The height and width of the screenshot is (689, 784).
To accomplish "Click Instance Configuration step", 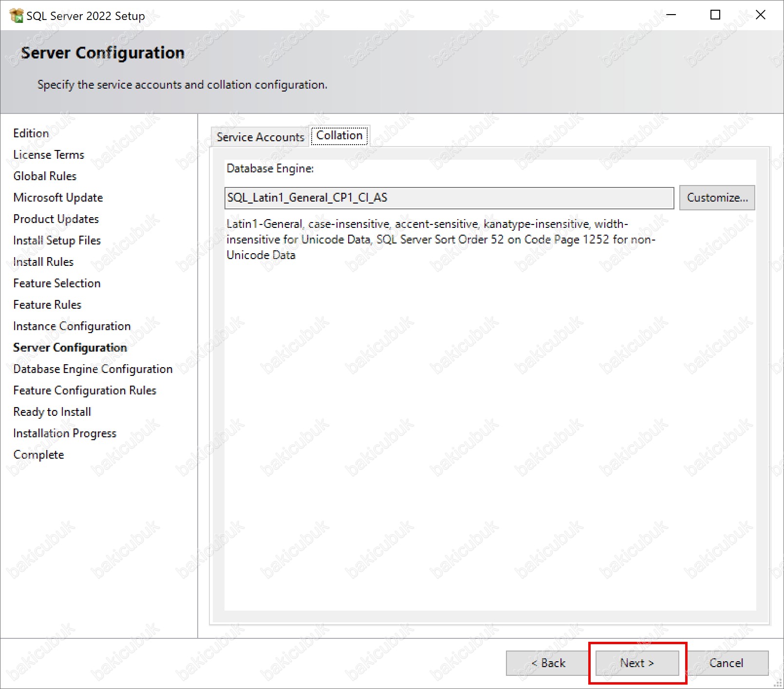I will pyautogui.click(x=72, y=326).
